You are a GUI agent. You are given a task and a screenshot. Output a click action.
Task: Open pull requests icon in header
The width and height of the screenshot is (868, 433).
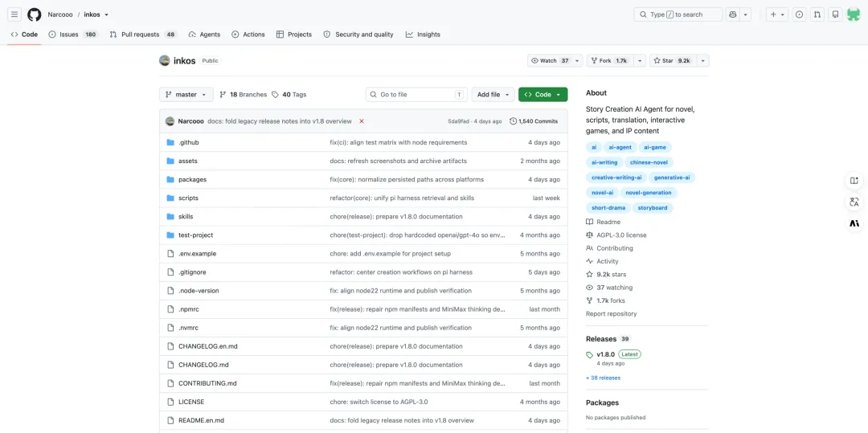817,14
